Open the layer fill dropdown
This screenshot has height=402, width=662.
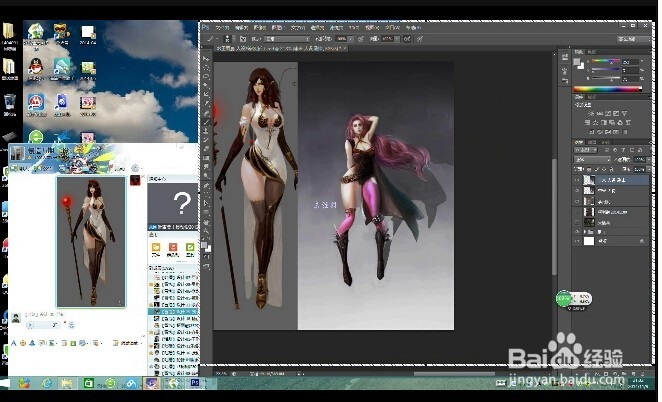(x=649, y=169)
